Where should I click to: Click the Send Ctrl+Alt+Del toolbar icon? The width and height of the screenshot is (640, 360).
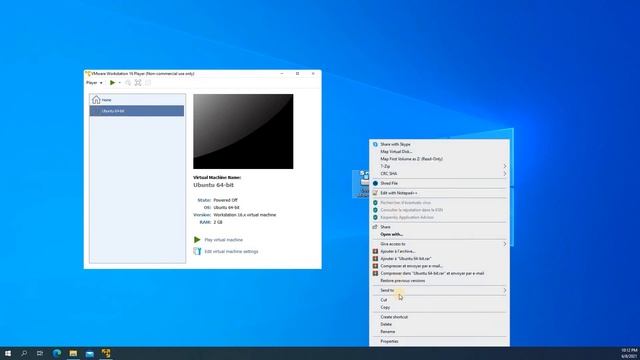(x=128, y=82)
